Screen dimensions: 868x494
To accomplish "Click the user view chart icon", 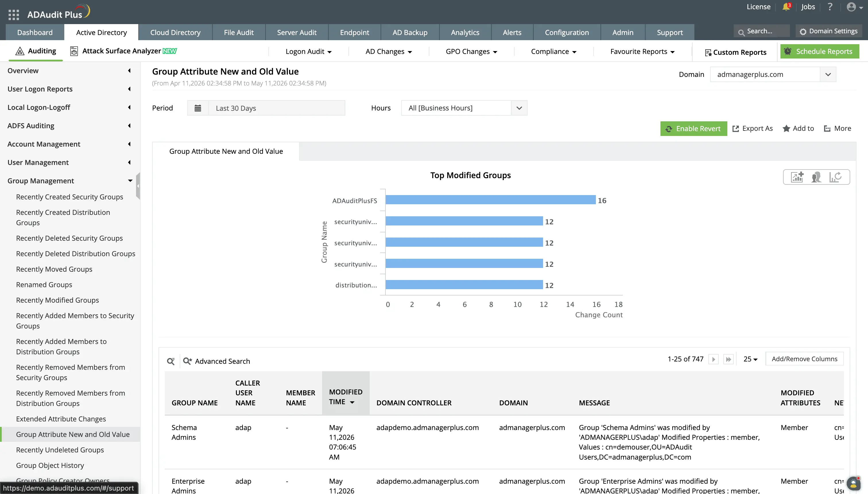I will tap(816, 177).
